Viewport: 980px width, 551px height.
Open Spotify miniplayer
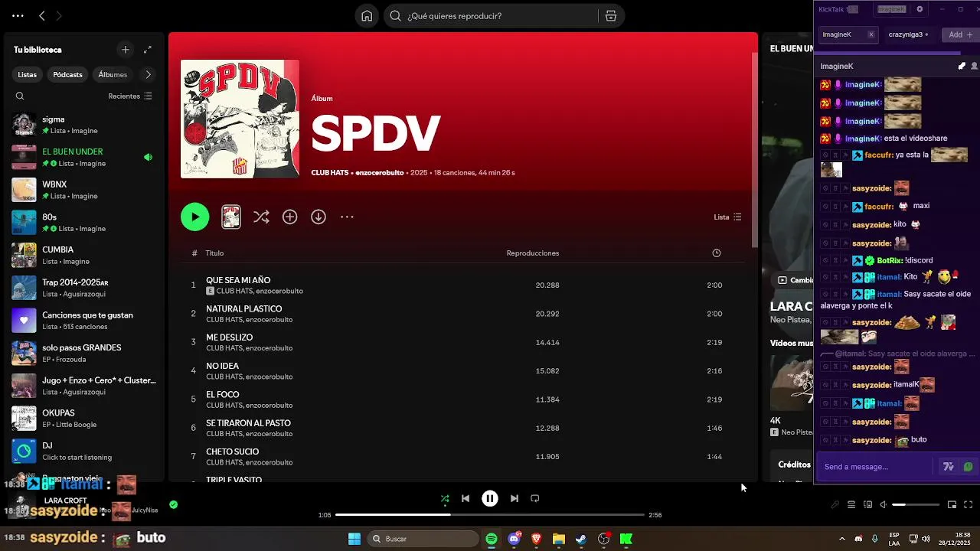952,504
